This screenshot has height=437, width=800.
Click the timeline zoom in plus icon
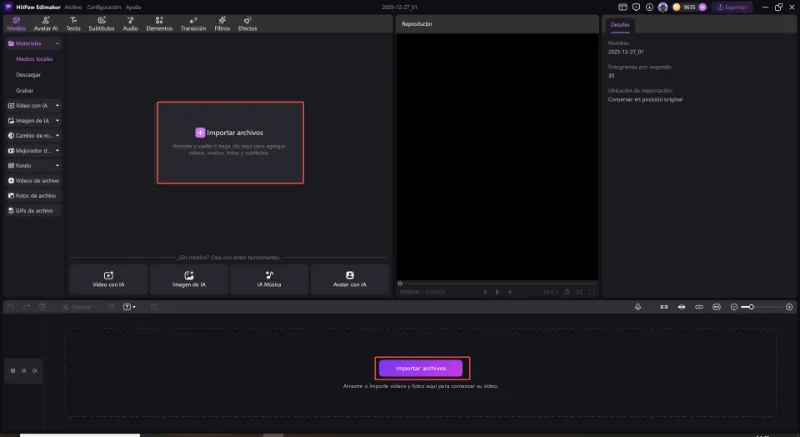[x=789, y=307]
